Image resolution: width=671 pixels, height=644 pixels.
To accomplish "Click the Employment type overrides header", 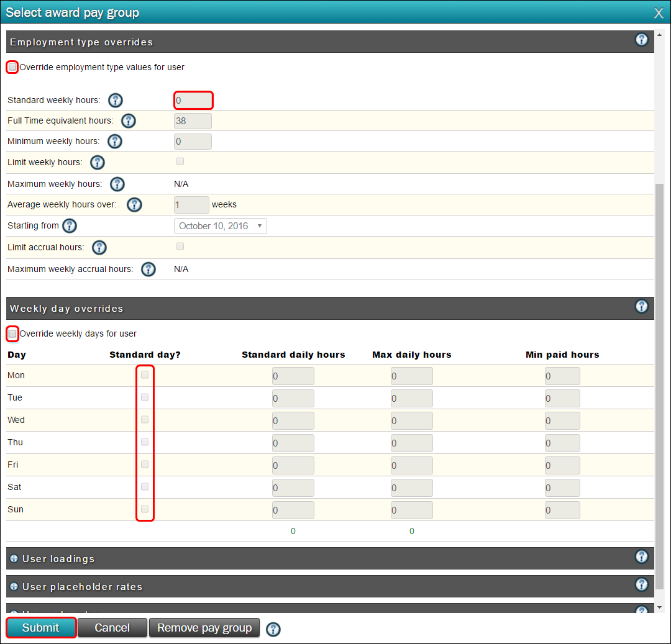I will point(330,42).
